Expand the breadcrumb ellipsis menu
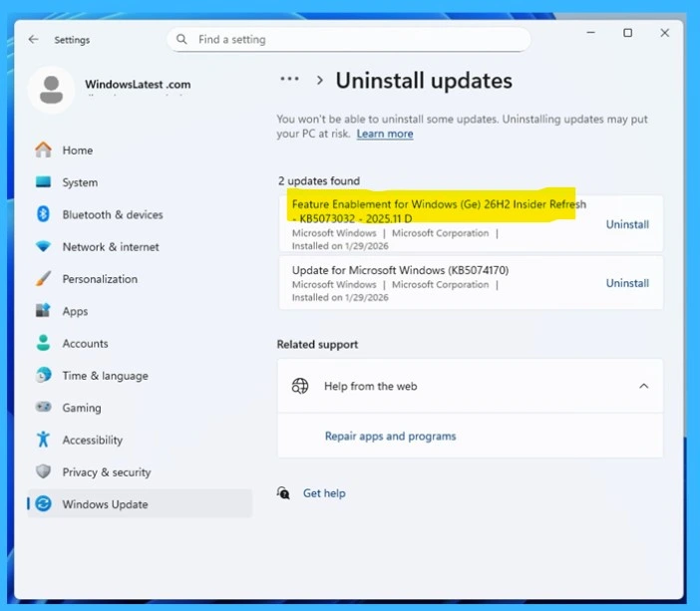700x611 pixels. (x=289, y=80)
